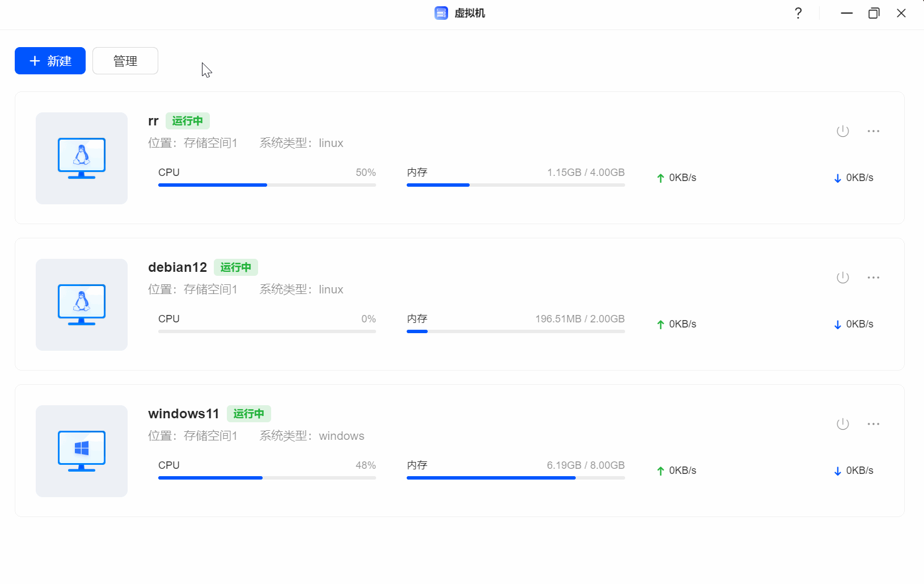This screenshot has width=924, height=584.
Task: Open the more options menu for rr
Action: click(x=874, y=131)
